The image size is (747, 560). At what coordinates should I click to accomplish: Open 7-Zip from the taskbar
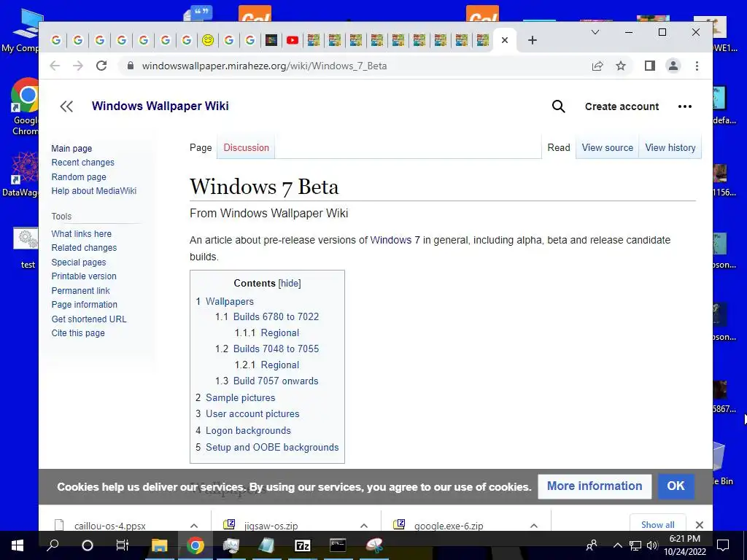[303, 545]
